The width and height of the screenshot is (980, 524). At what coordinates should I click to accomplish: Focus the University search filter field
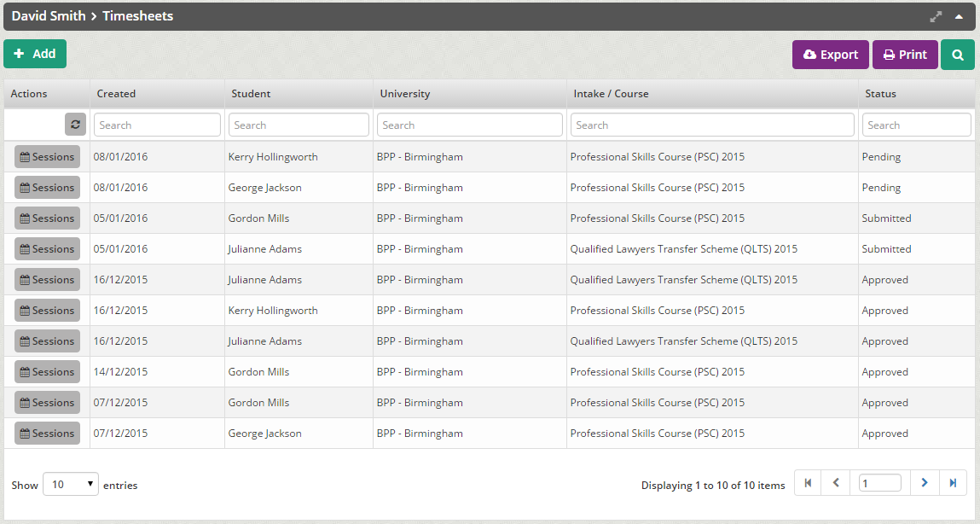click(x=469, y=125)
